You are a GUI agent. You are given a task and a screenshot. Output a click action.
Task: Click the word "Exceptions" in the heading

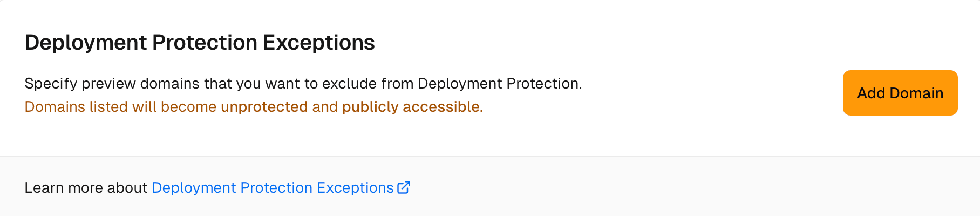click(318, 43)
